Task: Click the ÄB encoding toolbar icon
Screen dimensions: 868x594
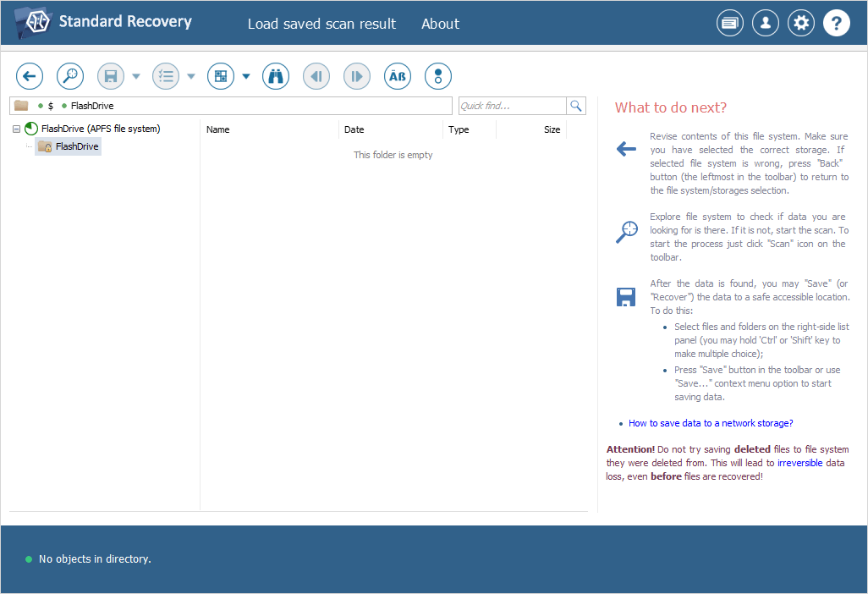Action: [398, 76]
